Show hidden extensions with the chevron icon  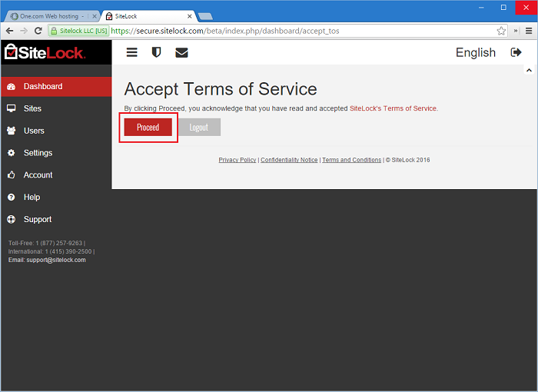coord(516,31)
